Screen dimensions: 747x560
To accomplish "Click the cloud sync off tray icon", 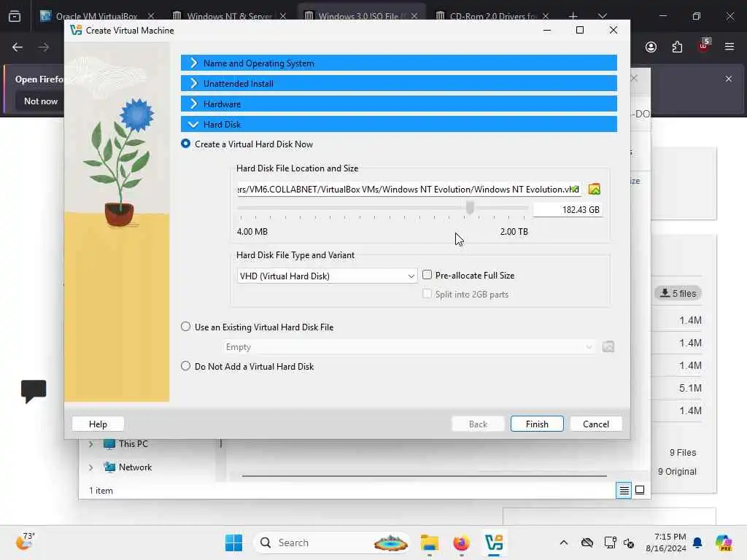I will pyautogui.click(x=587, y=542).
